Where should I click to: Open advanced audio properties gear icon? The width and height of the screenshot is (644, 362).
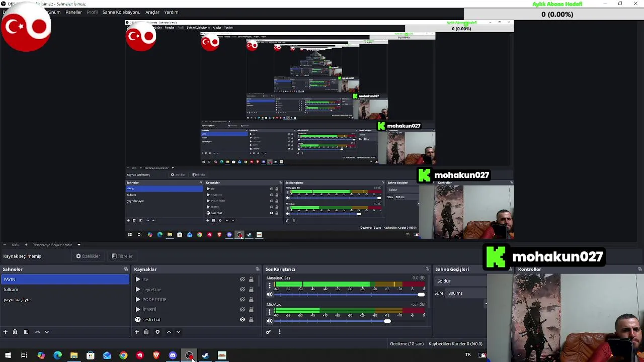coord(268,332)
